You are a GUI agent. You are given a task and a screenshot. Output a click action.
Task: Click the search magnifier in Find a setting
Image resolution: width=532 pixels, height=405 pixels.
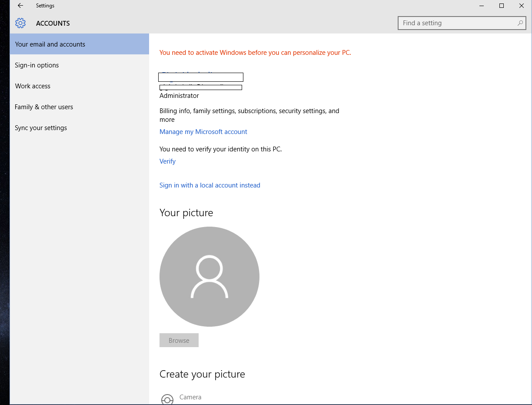coord(520,23)
